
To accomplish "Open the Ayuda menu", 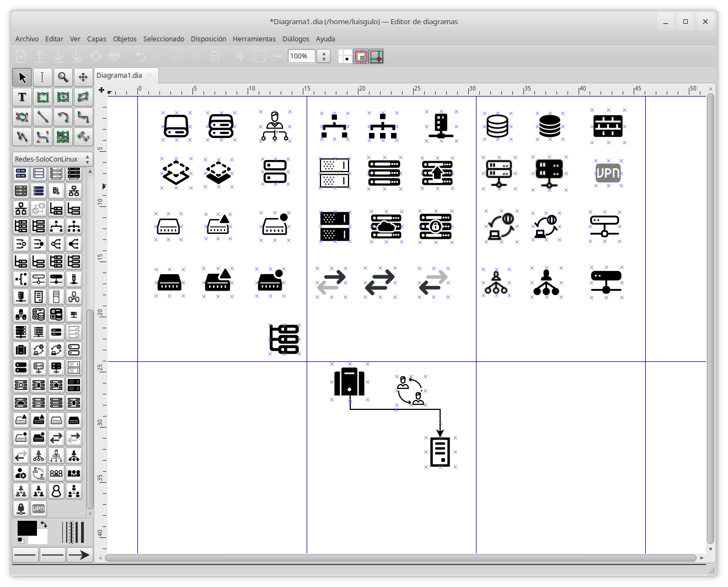I will [325, 39].
